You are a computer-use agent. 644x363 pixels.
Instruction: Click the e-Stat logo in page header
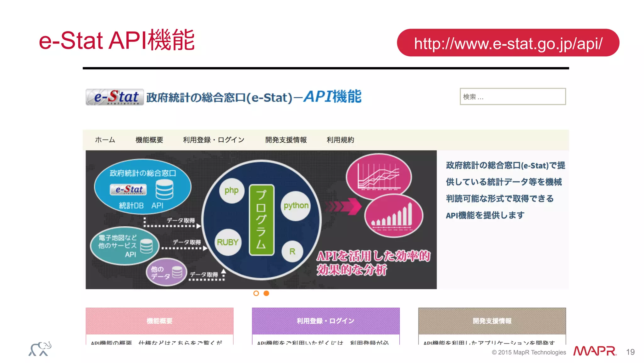click(x=115, y=97)
